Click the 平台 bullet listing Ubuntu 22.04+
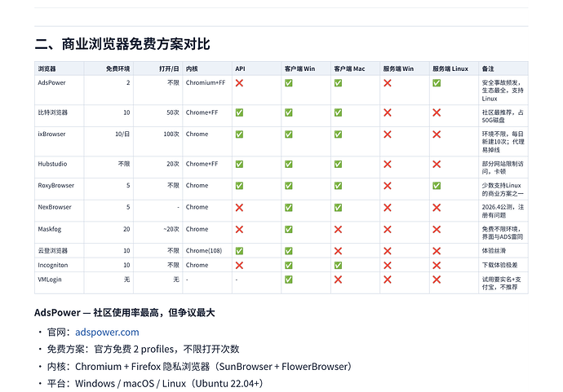Screen dimensions: 563x392 tap(157, 384)
